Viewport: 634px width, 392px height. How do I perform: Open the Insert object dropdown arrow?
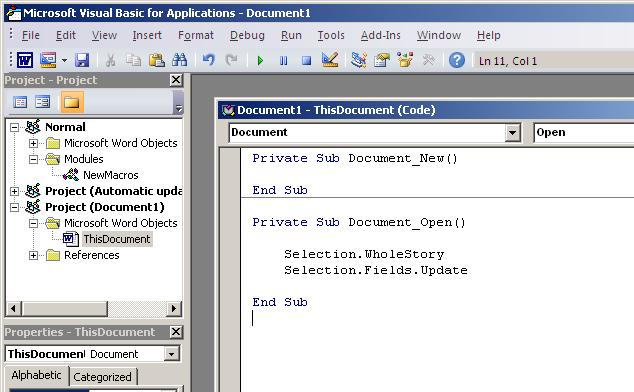click(64, 60)
